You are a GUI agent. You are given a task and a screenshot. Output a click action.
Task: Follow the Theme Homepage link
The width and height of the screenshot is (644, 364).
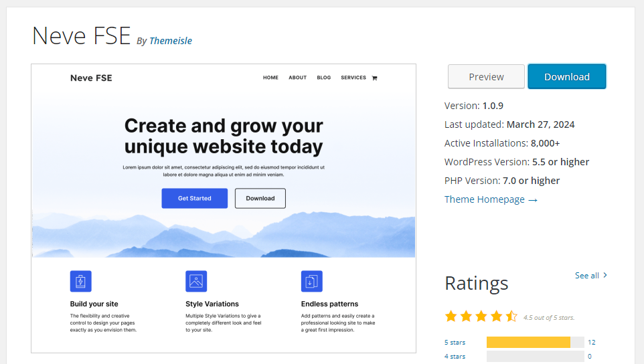point(485,199)
